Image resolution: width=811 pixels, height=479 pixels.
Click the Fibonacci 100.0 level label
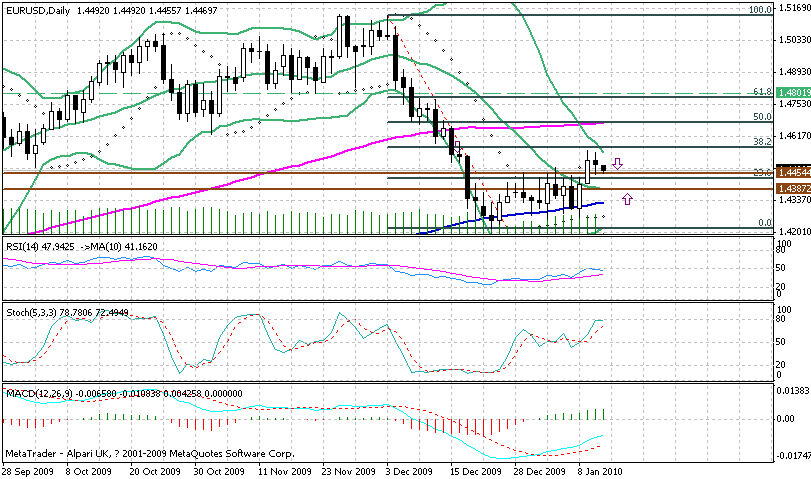click(760, 9)
